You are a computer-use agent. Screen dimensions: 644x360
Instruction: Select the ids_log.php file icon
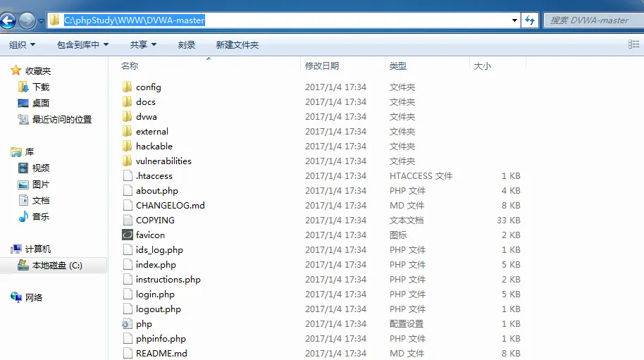click(128, 249)
